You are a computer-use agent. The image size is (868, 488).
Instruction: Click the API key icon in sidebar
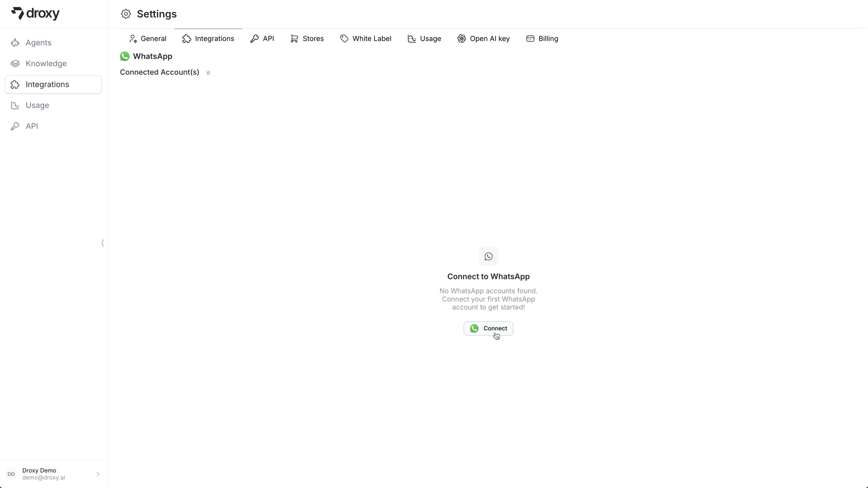click(x=15, y=126)
